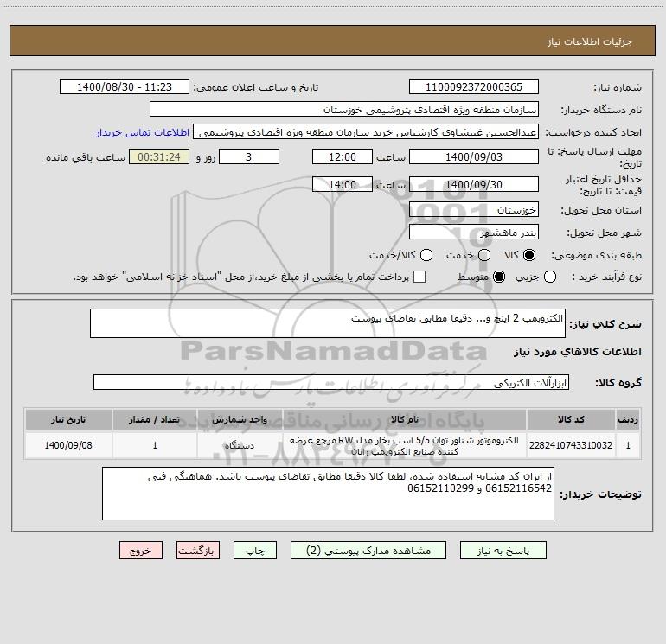Click the quantity cell showing 1

tap(155, 445)
